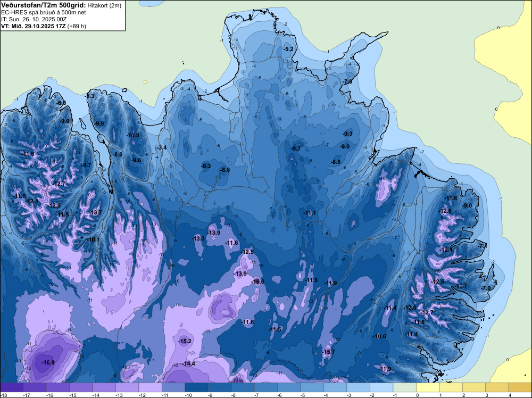Select the line EC-HRES spá brúuð á 500m net
This screenshot has width=532, height=398.
point(44,12)
